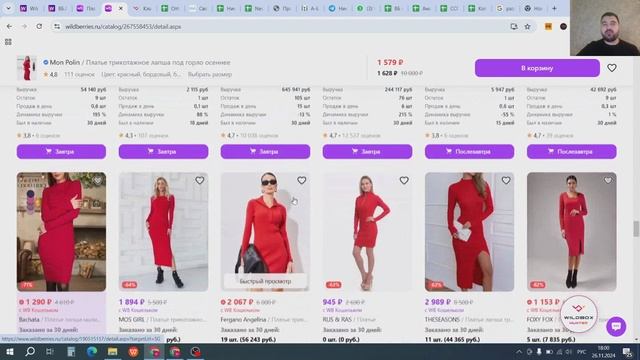Viewport: 640px width, 360px height.
Task: Switch to the second browser tab
Action: tap(57, 8)
